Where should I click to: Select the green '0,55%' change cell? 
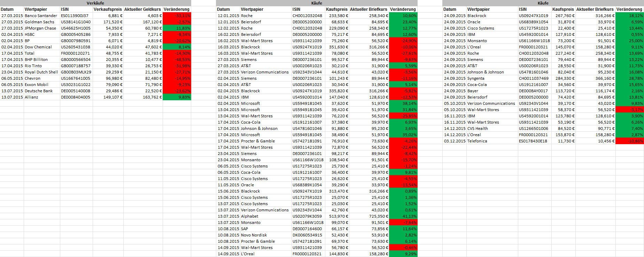(630, 34)
